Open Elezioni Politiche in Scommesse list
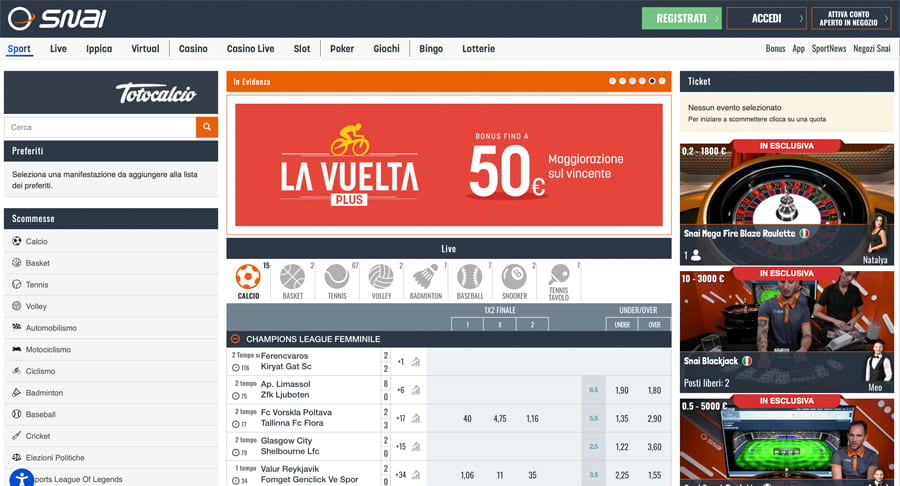 (x=111, y=457)
